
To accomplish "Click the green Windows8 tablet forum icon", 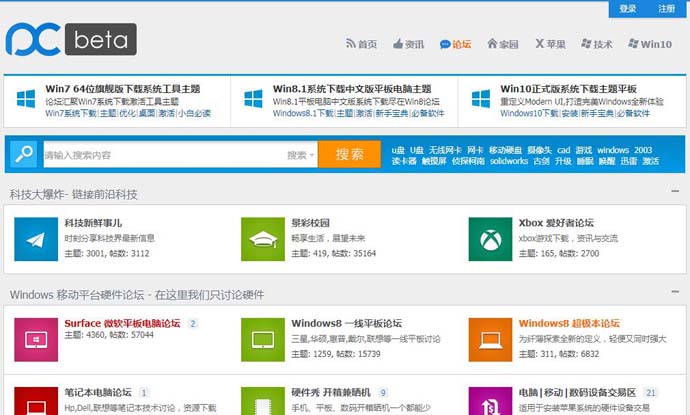I will click(x=263, y=339).
